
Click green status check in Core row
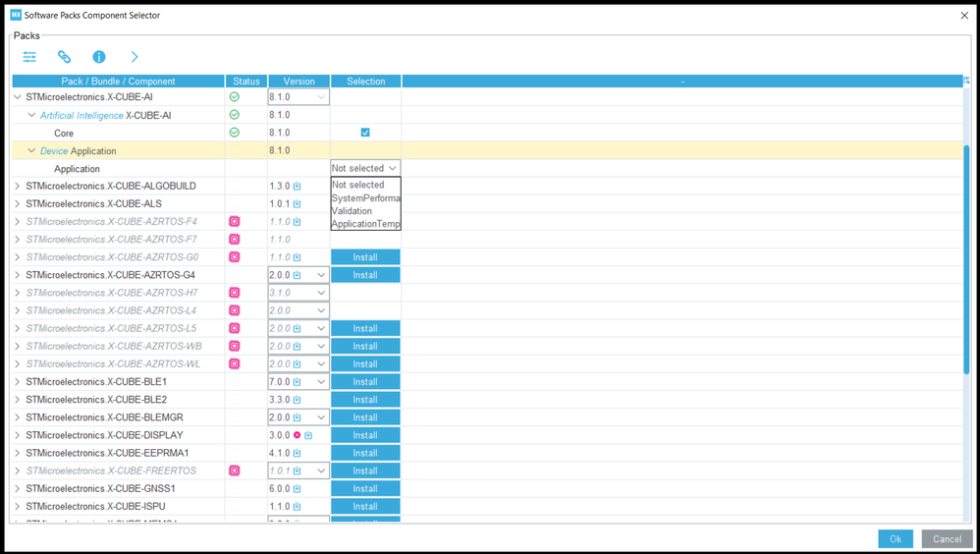click(235, 133)
